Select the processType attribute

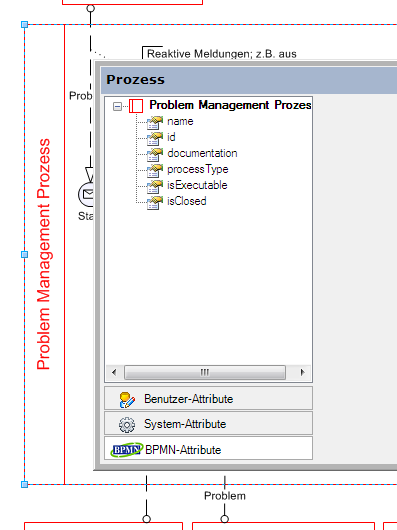[198, 169]
